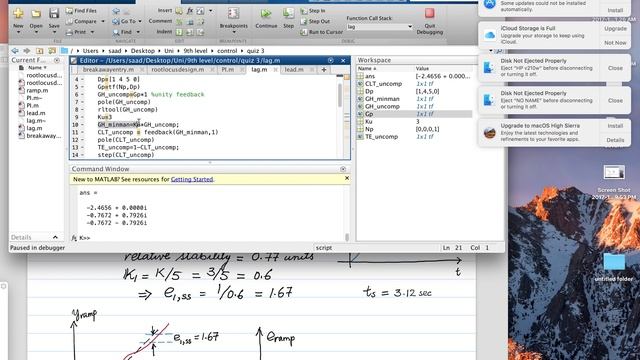Viewport: 640px width, 360px height.
Task: Switch to the lag.m editor tab
Action: tap(259, 70)
